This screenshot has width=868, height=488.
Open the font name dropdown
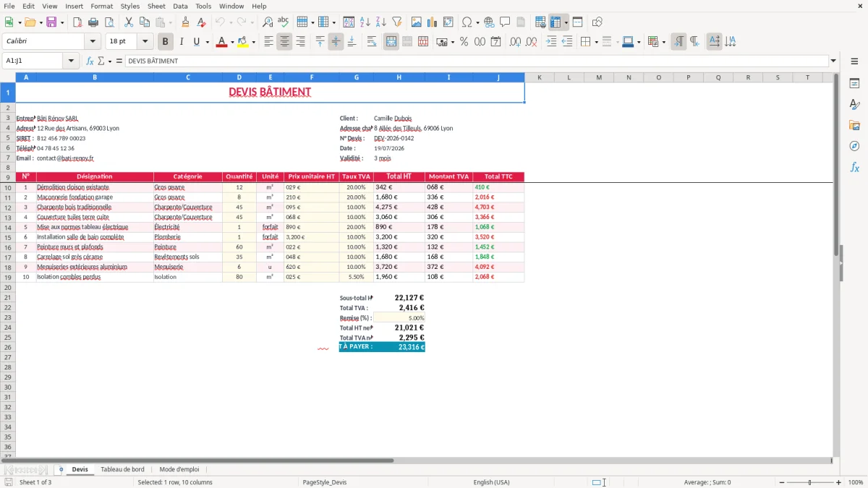click(x=92, y=42)
